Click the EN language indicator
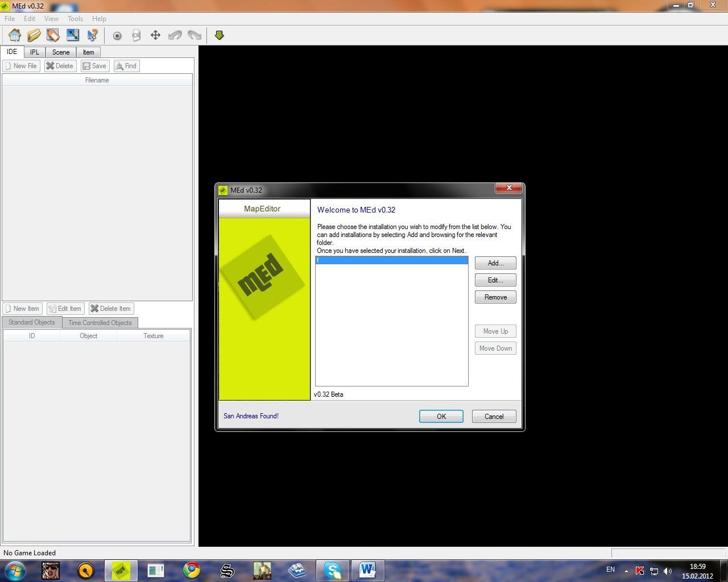The width and height of the screenshot is (728, 582). click(x=611, y=569)
